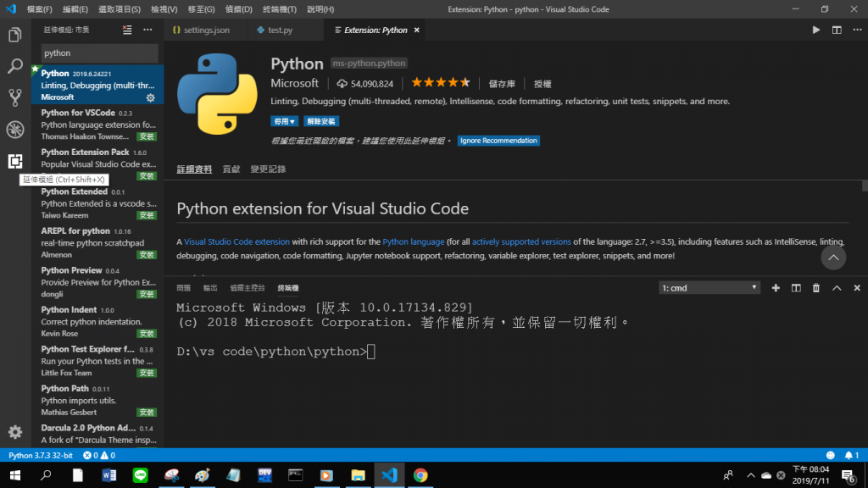The width and height of the screenshot is (868, 488).
Task: Switch to the 偵錯主控台 debug console tab
Action: click(248, 288)
